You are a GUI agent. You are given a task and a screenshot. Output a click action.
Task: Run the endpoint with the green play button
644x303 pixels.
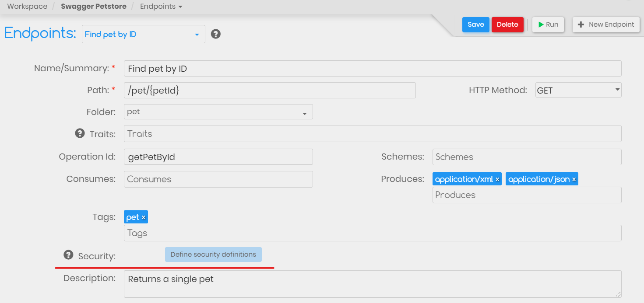(x=548, y=24)
